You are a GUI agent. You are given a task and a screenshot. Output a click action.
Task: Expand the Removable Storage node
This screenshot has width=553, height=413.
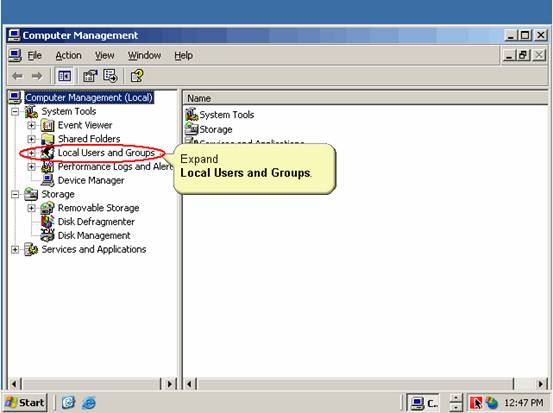(x=31, y=208)
